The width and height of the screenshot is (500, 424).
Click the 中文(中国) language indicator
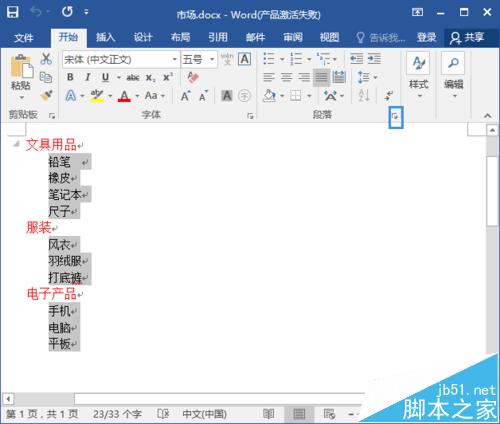coord(204,414)
